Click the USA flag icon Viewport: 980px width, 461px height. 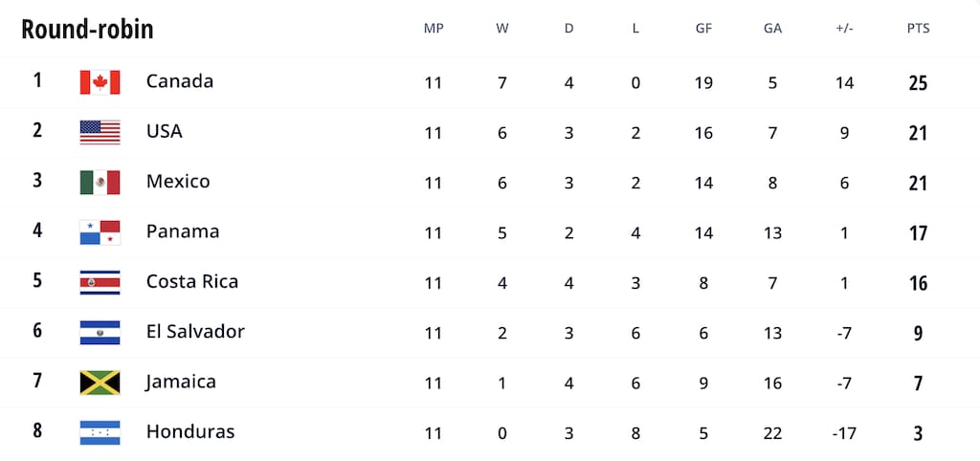(x=100, y=132)
